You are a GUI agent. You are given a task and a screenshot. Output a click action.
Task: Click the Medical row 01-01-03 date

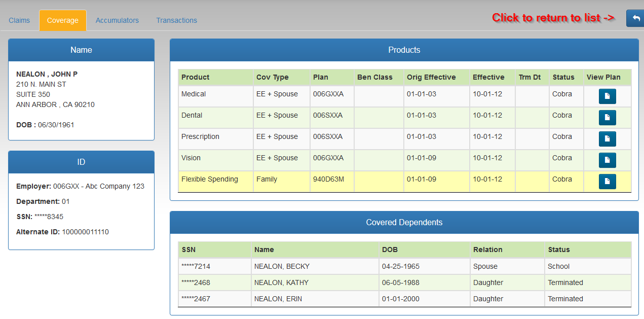422,94
